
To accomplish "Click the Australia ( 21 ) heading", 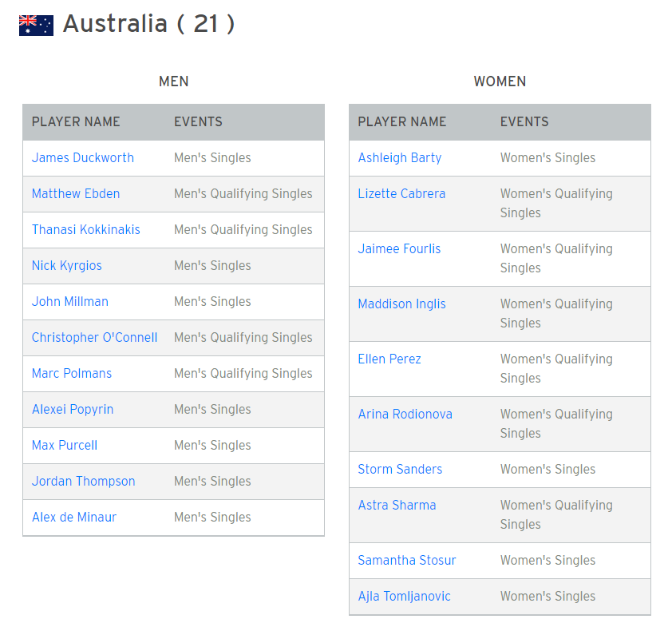I will click(x=148, y=24).
